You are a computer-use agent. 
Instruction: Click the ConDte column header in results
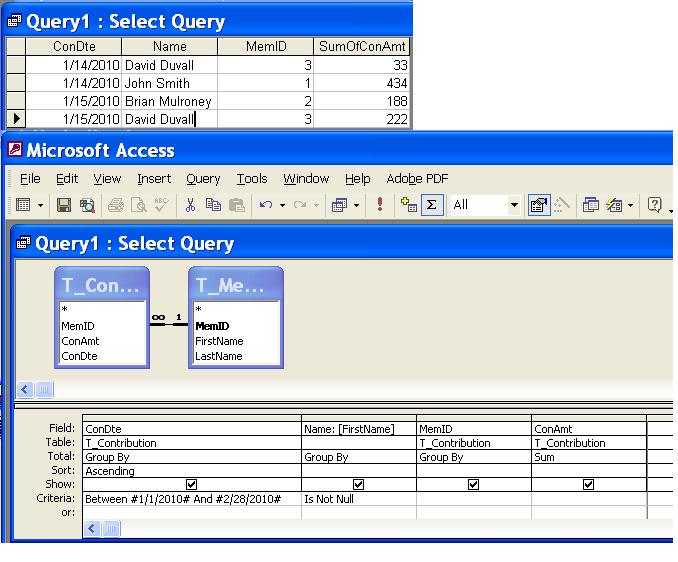[74, 46]
